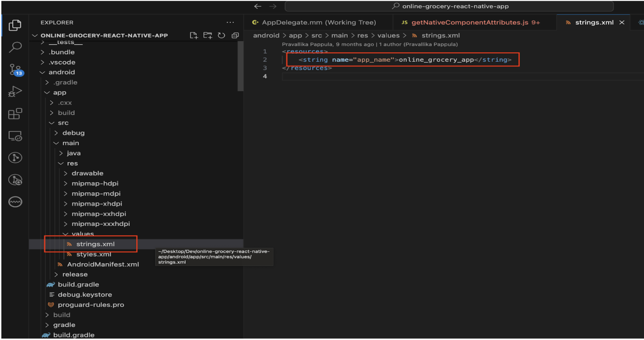
Task: Create a new file via Explorer toolbar icon
Action: pos(194,35)
